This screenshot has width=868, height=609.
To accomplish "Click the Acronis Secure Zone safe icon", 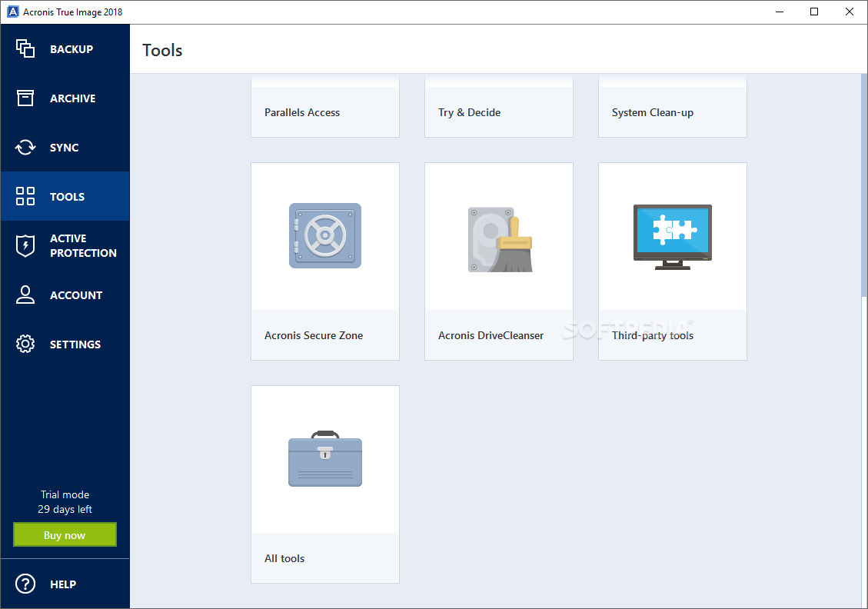I will 325,235.
